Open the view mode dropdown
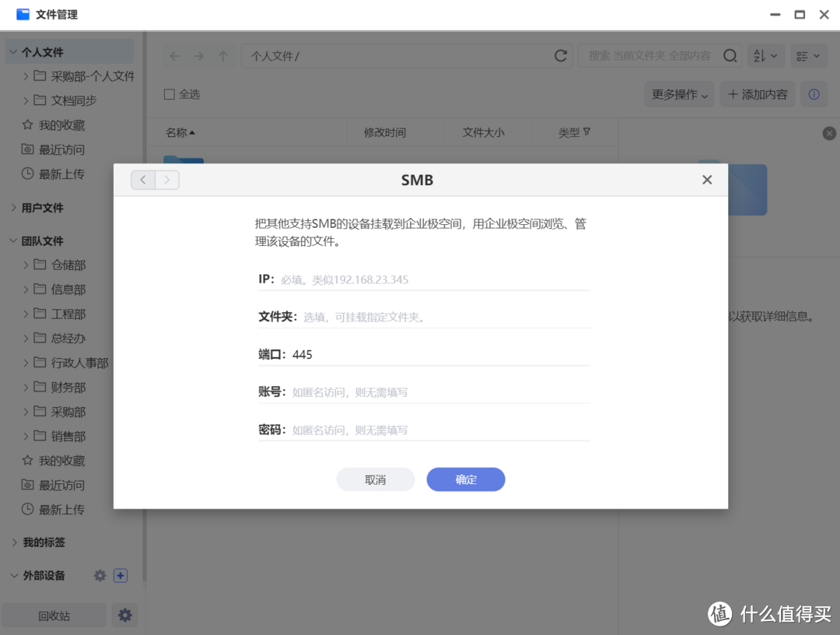 click(x=808, y=56)
